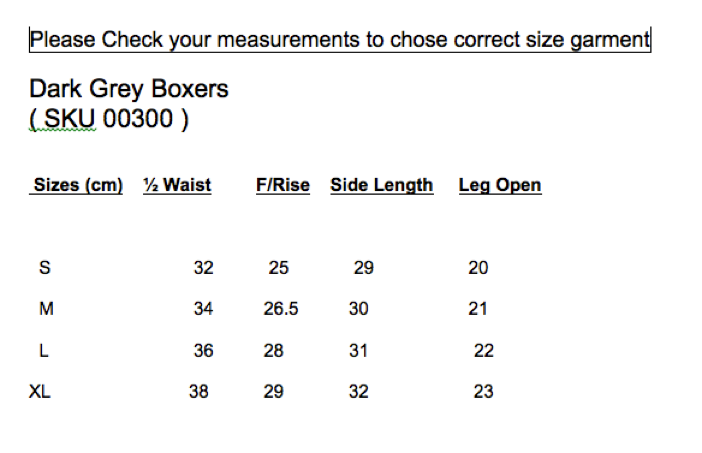Click the F/Rise value 26.5
702x453 pixels.
coord(281,309)
